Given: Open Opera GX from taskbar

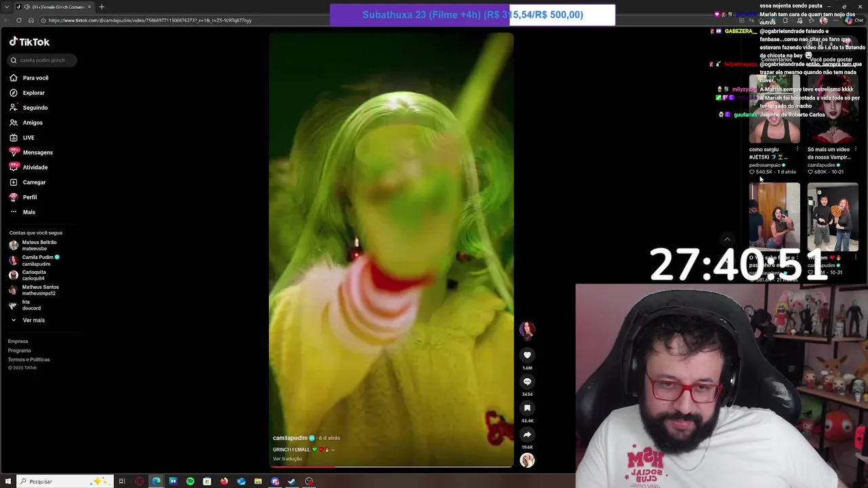Looking at the screenshot, I should 140,481.
